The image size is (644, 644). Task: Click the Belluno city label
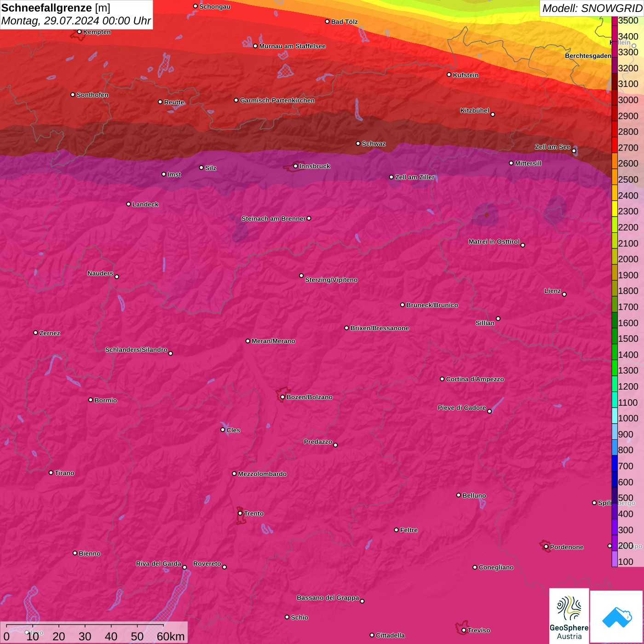tap(474, 495)
